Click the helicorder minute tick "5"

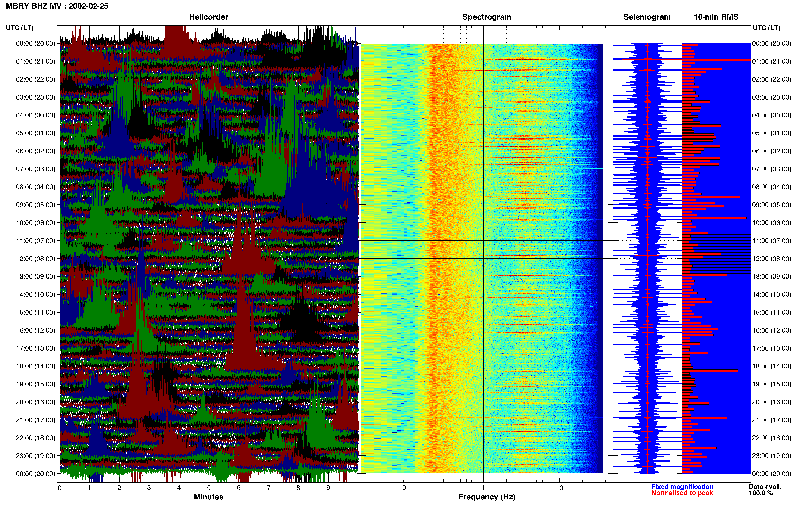pyautogui.click(x=209, y=488)
